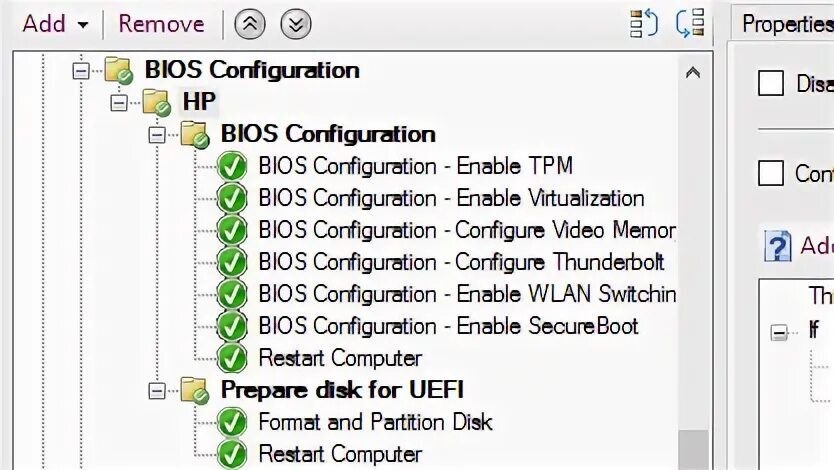Click the HP group folder icon

(x=157, y=102)
